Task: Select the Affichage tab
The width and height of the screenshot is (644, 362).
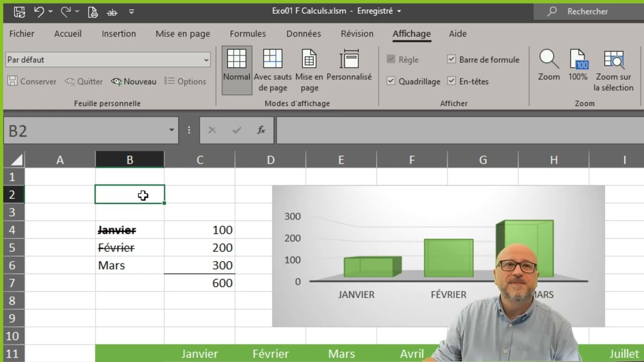Action: click(412, 34)
